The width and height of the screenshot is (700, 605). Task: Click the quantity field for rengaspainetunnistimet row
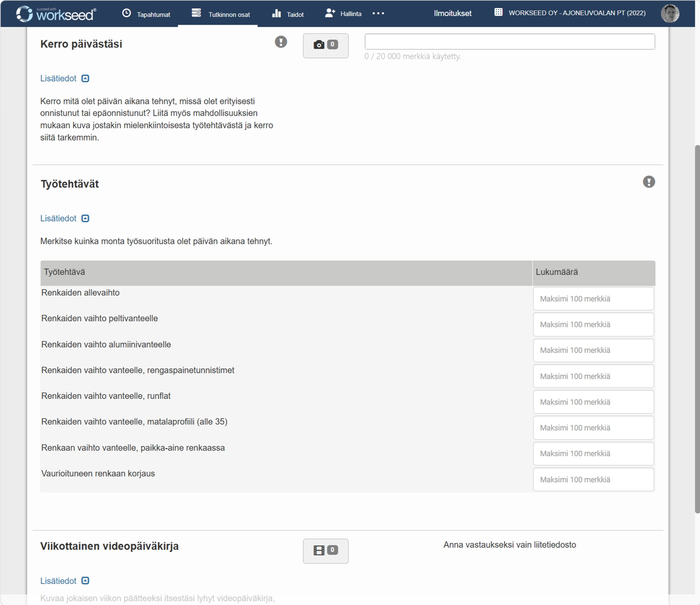[x=593, y=376]
